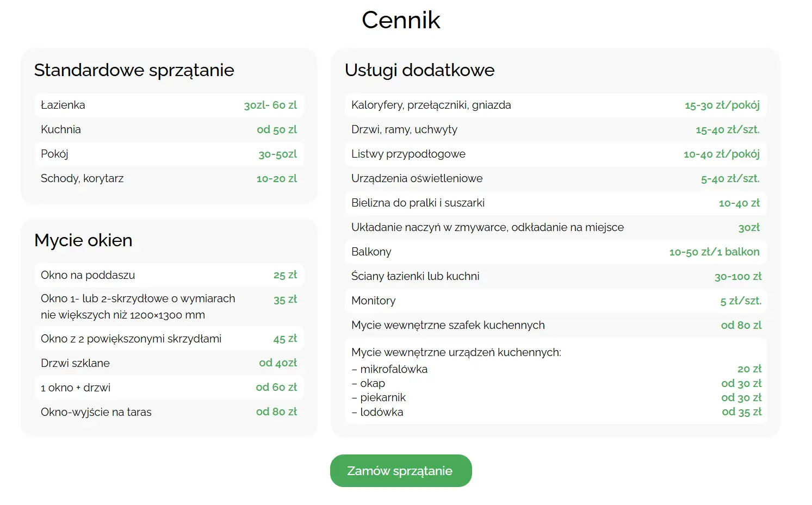Click the Zamów sprzątanie button
Image resolution: width=812 pixels, height=505 pixels.
coord(401,471)
